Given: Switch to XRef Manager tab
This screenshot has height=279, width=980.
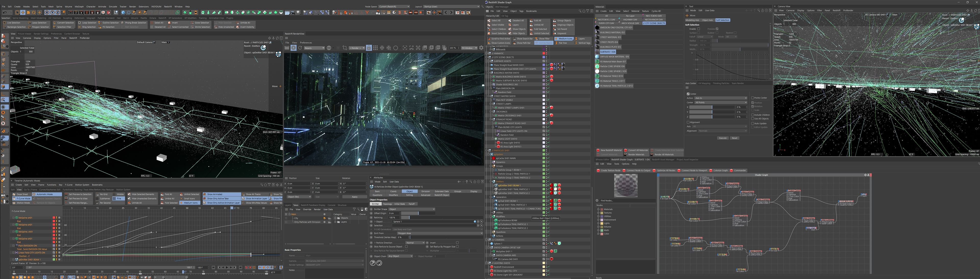Looking at the screenshot, I should point(502,6).
